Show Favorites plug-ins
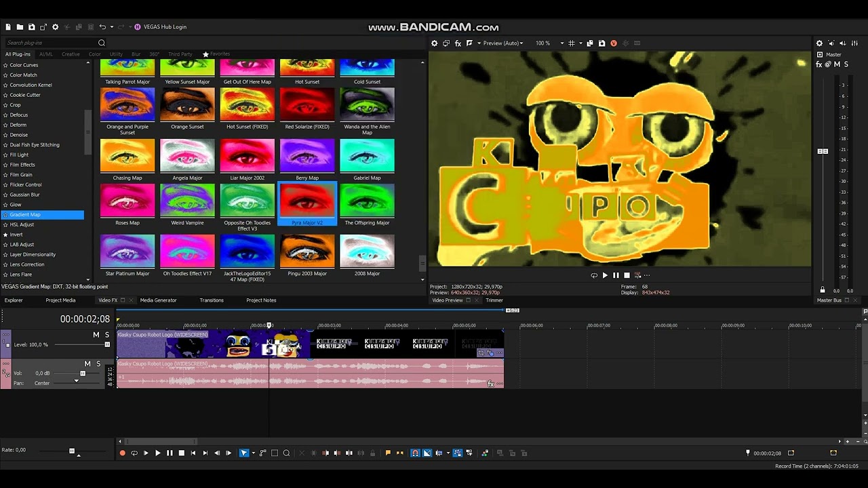The width and height of the screenshot is (868, 488). click(x=216, y=54)
